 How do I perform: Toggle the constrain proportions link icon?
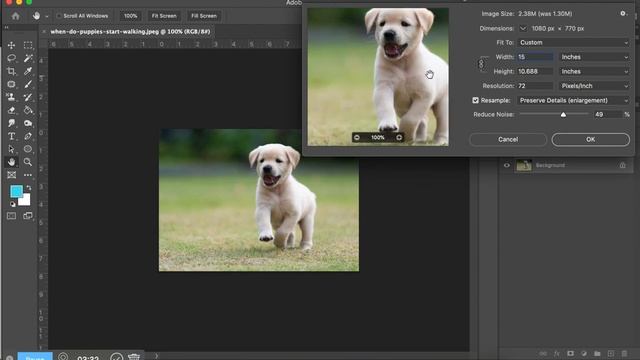481,64
